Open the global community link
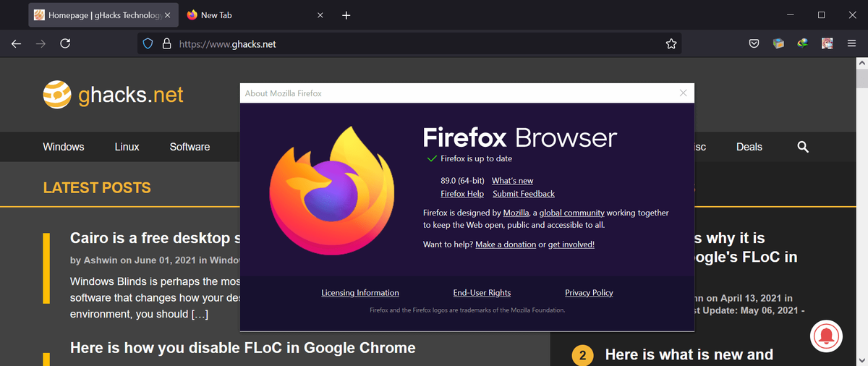868x366 pixels. click(x=571, y=213)
